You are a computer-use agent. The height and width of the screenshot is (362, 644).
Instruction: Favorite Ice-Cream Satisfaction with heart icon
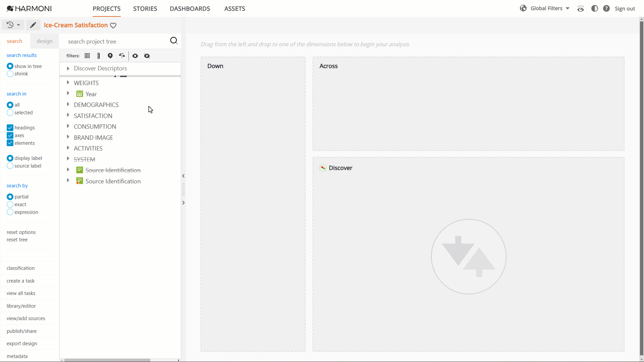[x=113, y=25]
